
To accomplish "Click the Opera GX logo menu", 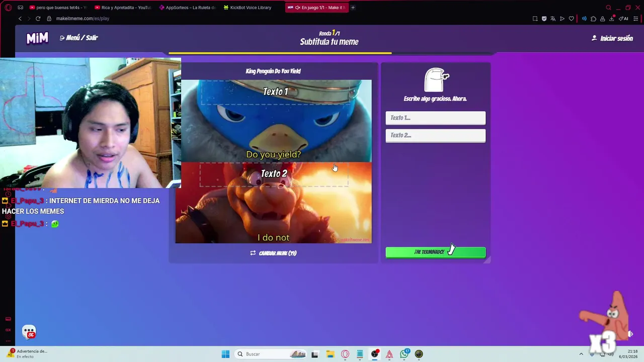I will 8,8.
